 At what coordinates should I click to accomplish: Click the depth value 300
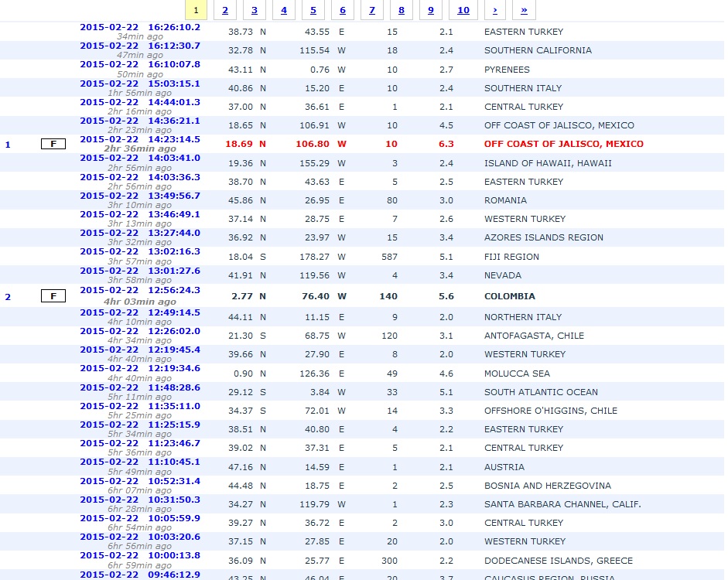(x=390, y=561)
